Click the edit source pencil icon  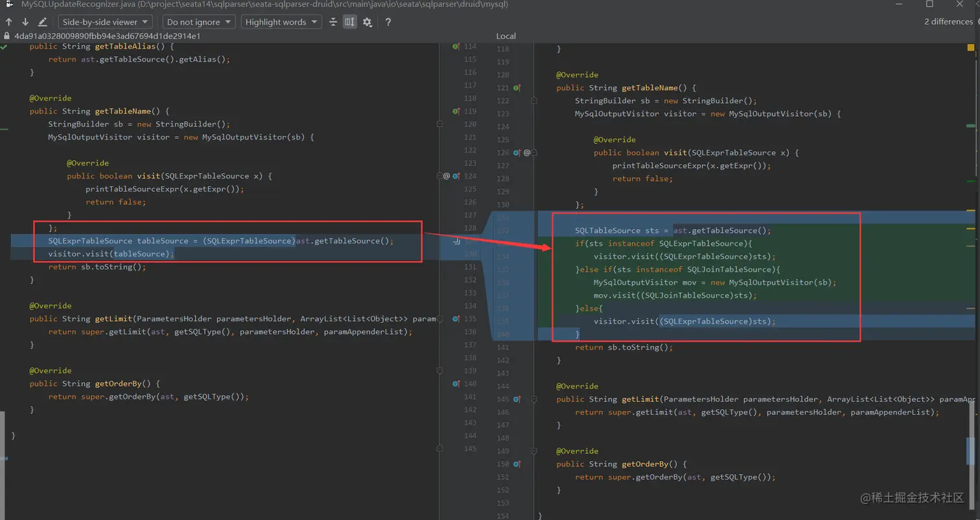tap(43, 22)
